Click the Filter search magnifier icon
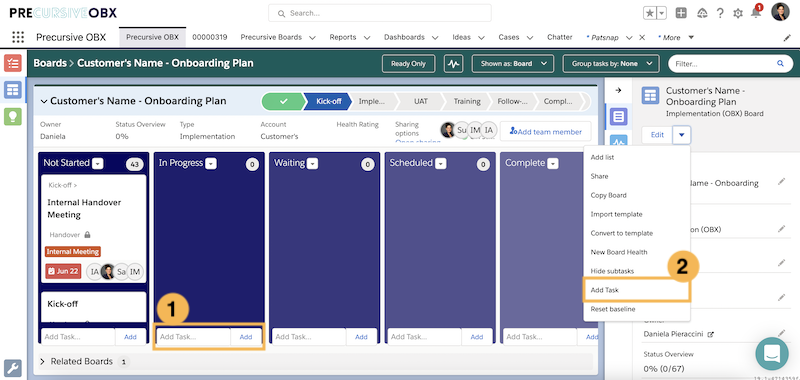This screenshot has width=800, height=380. [x=780, y=64]
